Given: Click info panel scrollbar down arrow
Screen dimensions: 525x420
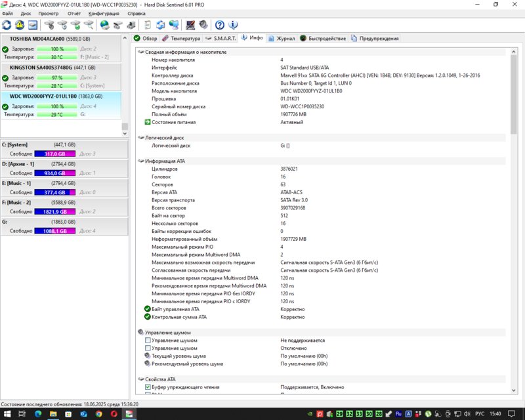Looking at the screenshot, I should [514, 390].
